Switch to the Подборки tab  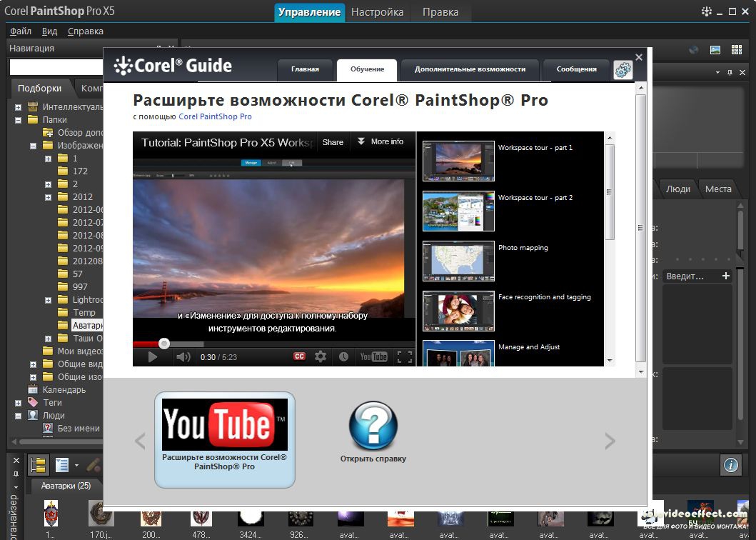click(39, 89)
